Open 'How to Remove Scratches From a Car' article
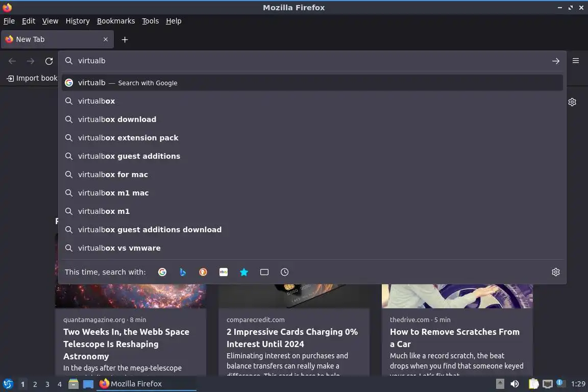 (x=454, y=337)
